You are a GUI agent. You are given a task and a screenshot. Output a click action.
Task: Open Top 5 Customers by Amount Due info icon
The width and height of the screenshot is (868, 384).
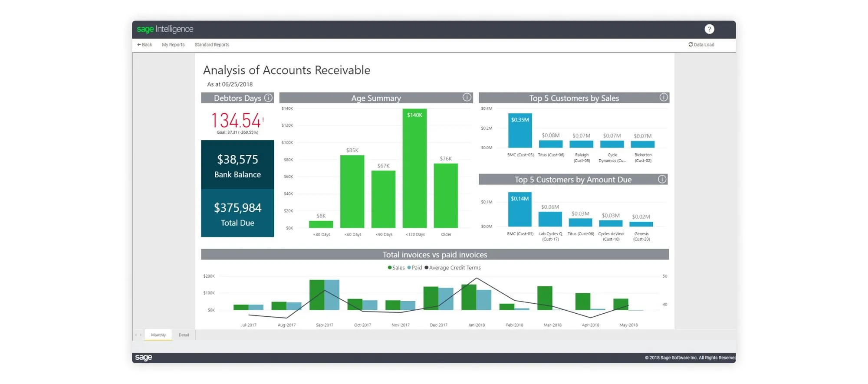point(662,179)
